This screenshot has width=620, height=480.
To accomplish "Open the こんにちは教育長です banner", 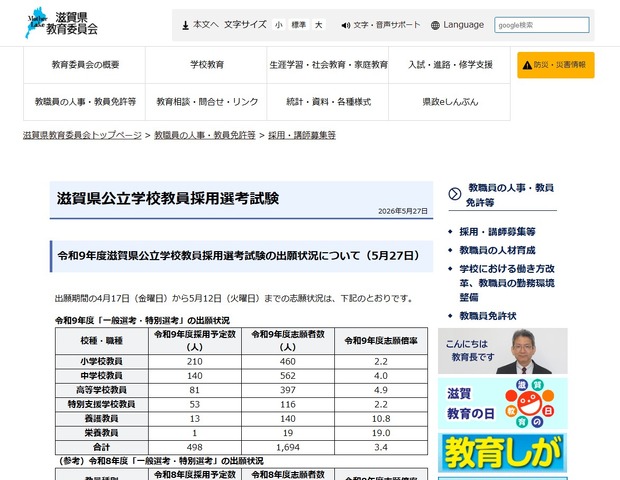I will [x=503, y=351].
